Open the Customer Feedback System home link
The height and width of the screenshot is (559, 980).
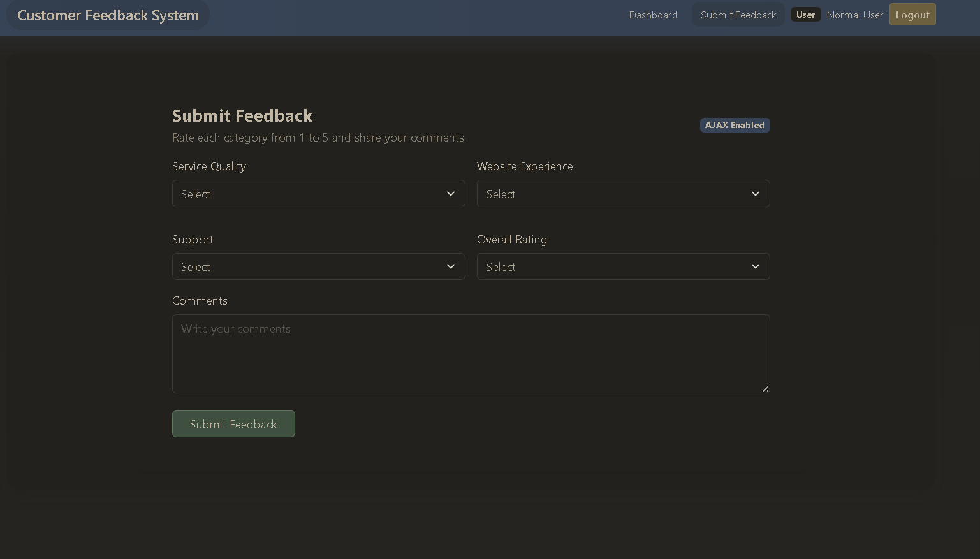(108, 15)
